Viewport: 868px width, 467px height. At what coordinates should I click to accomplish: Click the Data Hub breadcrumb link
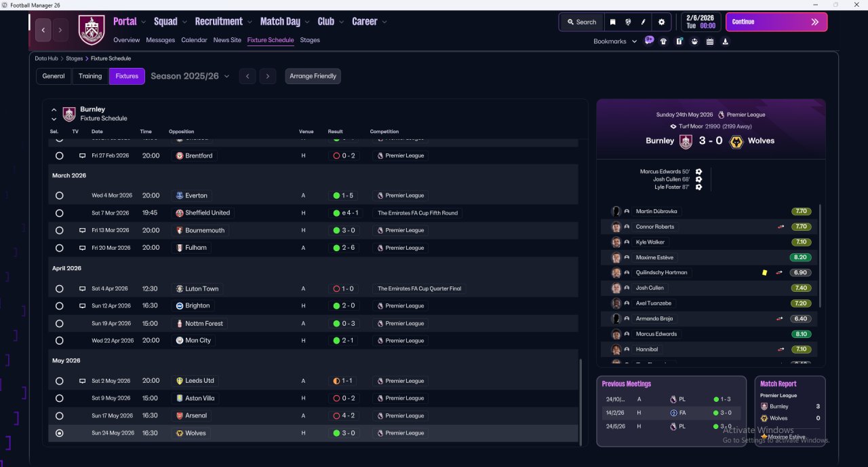point(47,58)
